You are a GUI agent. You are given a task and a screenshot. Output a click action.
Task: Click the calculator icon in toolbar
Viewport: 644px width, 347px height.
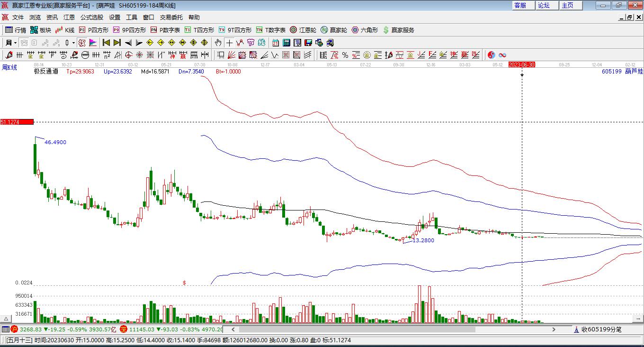(x=286, y=43)
